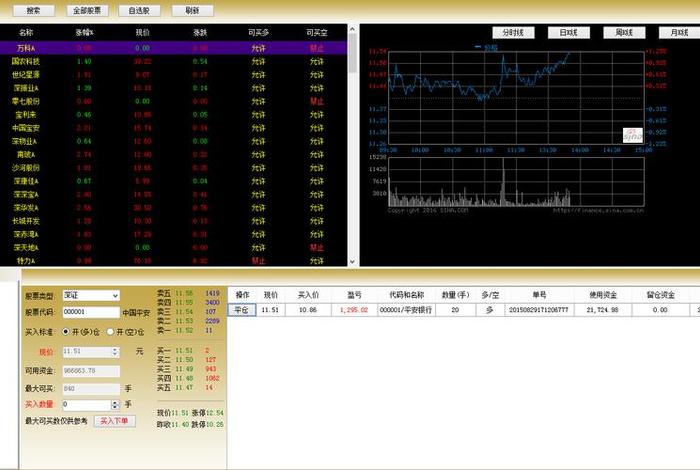700x470 pixels.
Task: Click the 卖一 11.52 ask row
Action: 188,330
